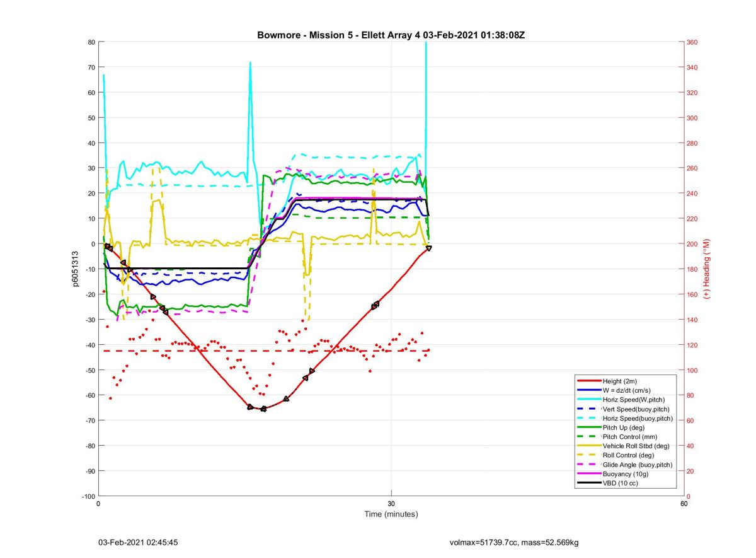Select the red "340" tick on the heading axis
This screenshot has height=558, width=756.
point(692,67)
